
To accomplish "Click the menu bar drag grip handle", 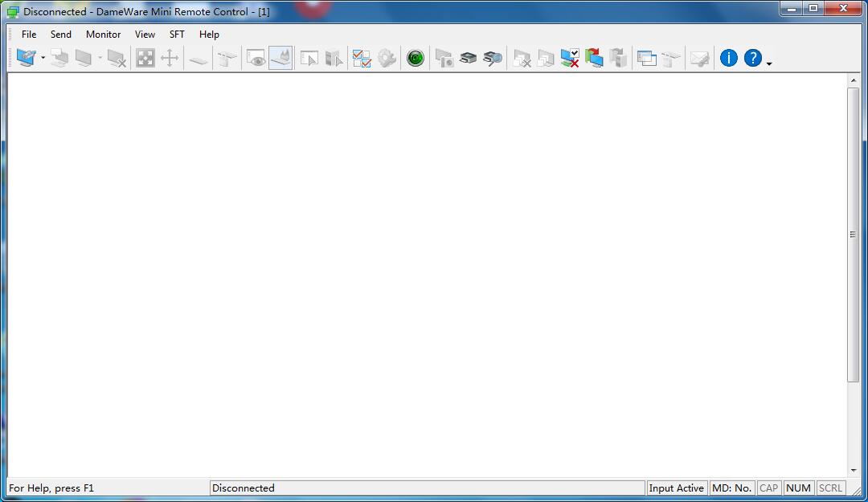I will 10,35.
